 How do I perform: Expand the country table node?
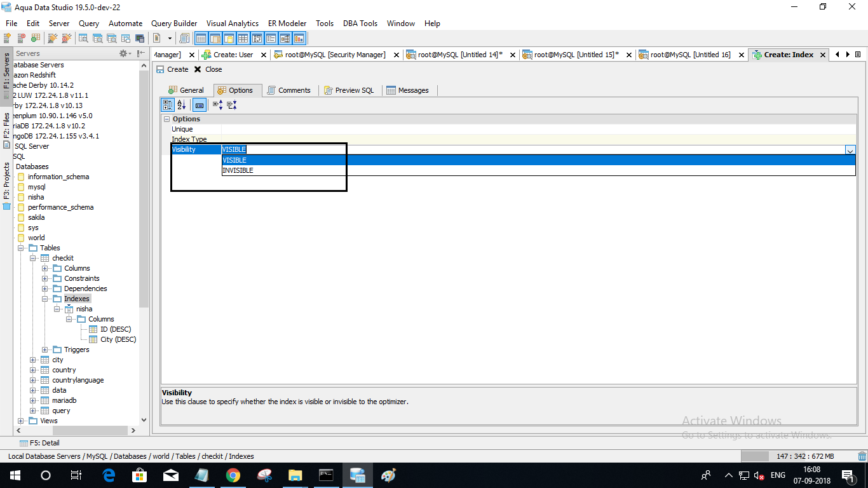pos(33,370)
